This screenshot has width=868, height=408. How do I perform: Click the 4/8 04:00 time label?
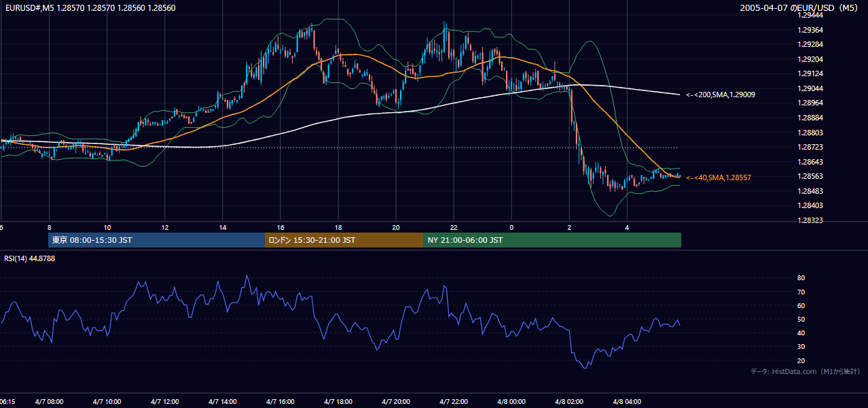click(x=627, y=402)
